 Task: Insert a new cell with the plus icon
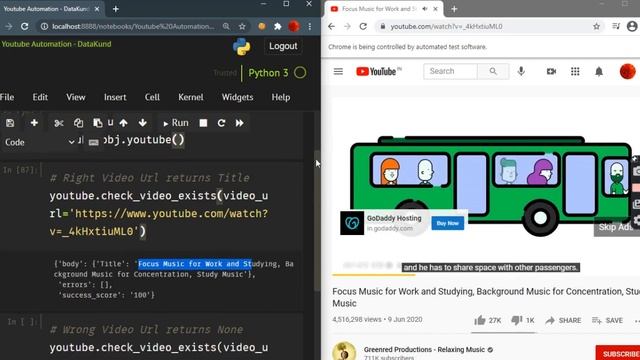coord(34,123)
